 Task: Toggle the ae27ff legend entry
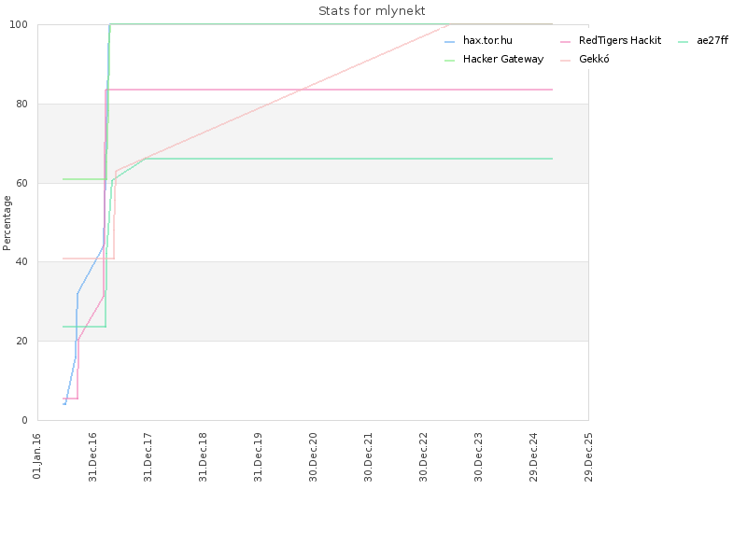[x=703, y=40]
